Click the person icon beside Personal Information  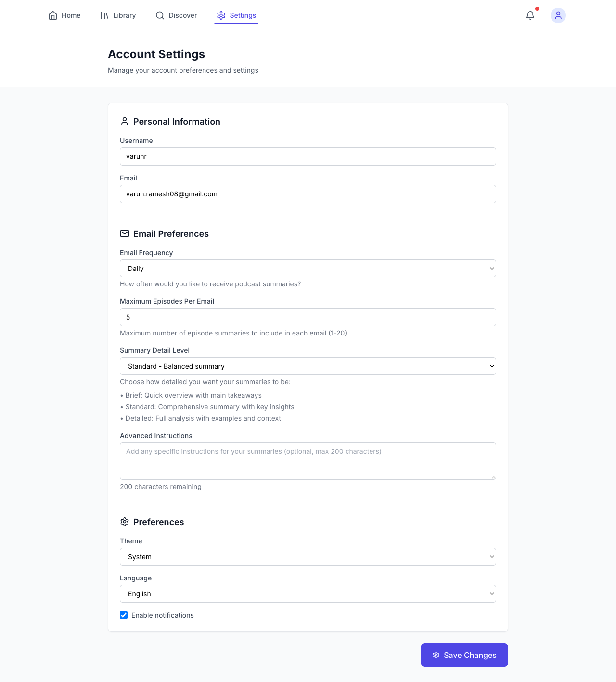[125, 121]
